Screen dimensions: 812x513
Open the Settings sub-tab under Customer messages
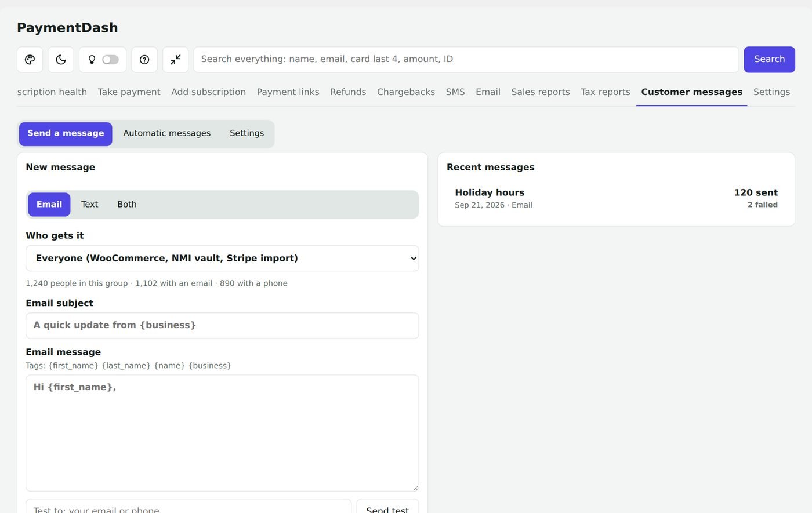coord(246,134)
